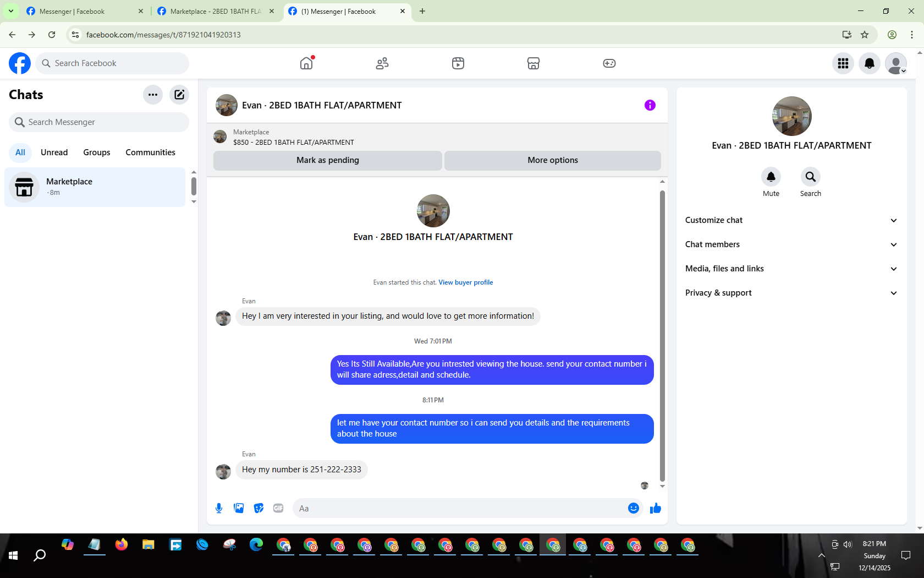
Task: Open Firefox from taskbar
Action: click(122, 545)
